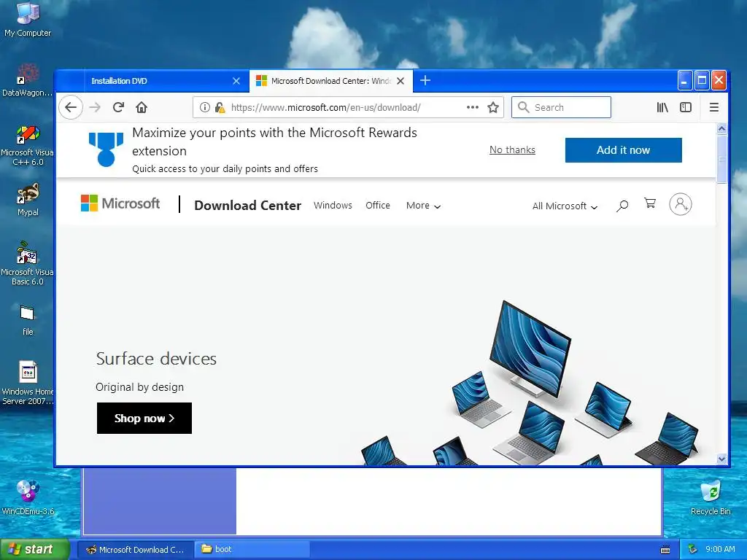The width and height of the screenshot is (747, 560).
Task: Show site information icon in address bar
Action: tap(205, 107)
